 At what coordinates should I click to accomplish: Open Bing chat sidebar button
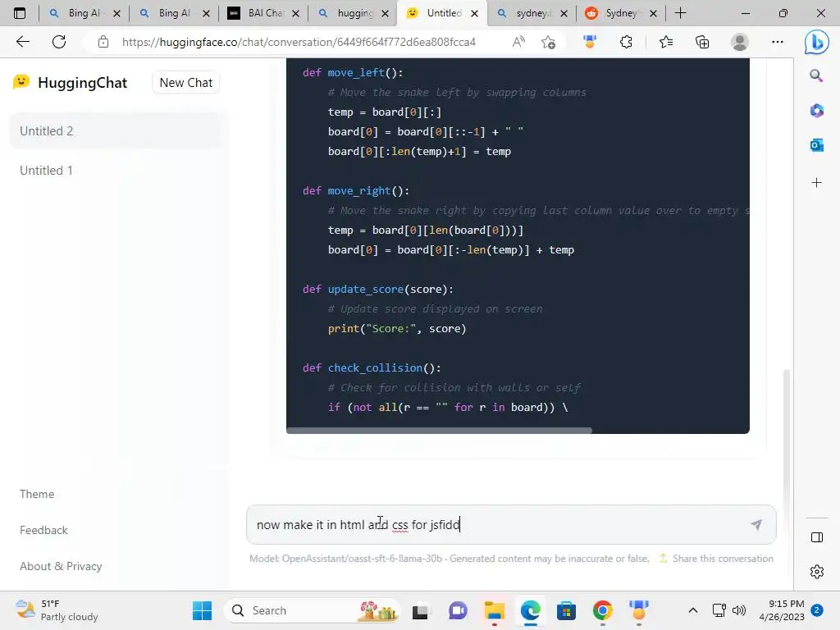(x=816, y=43)
